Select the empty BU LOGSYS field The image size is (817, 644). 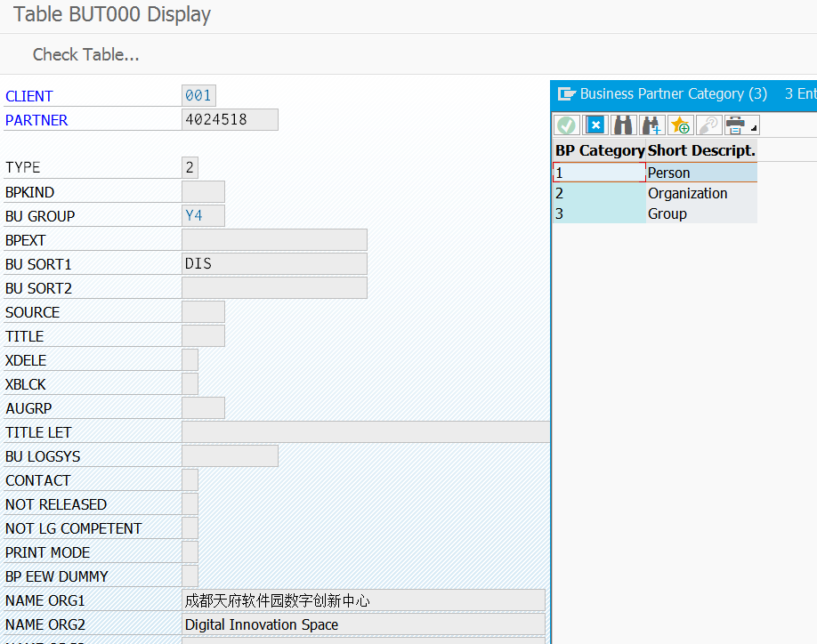230,456
